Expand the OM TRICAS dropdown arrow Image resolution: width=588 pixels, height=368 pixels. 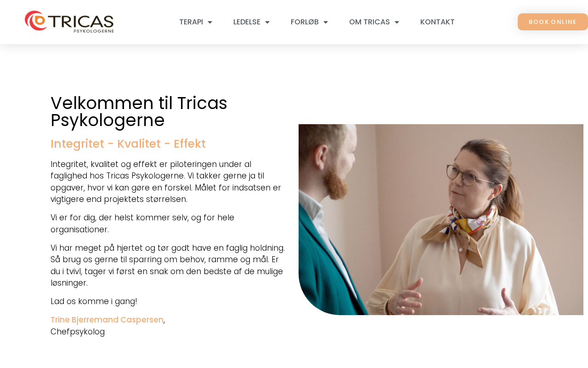pos(397,22)
